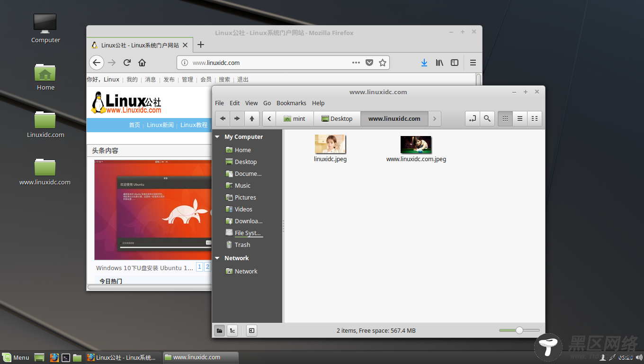Open Trash in file manager sidebar
This screenshot has width=644, height=364.
click(x=238, y=245)
